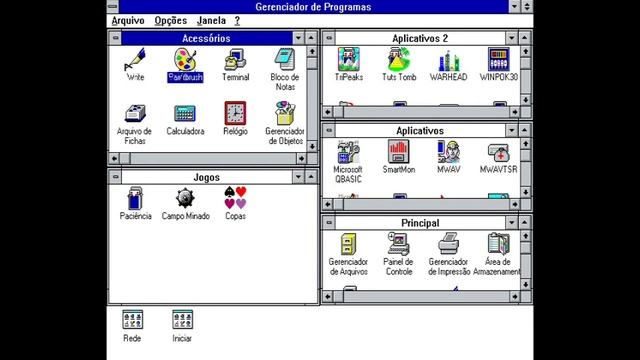Viewport: 640px width, 360px height.
Task: Minimize the Acessórios group window
Action: point(298,38)
